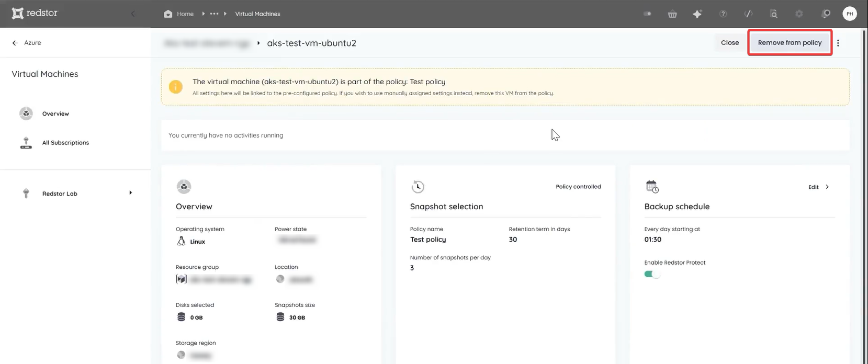Screen dimensions: 868x364
Task: Collapse the sidebar with the header chevron
Action: click(x=133, y=14)
